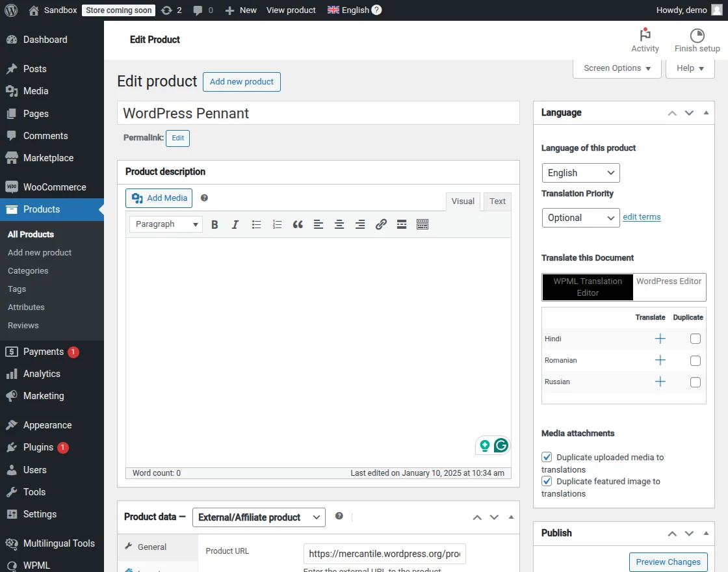The height and width of the screenshot is (572, 728).
Task: Tick the Russian duplicate checkbox
Action: point(695,382)
